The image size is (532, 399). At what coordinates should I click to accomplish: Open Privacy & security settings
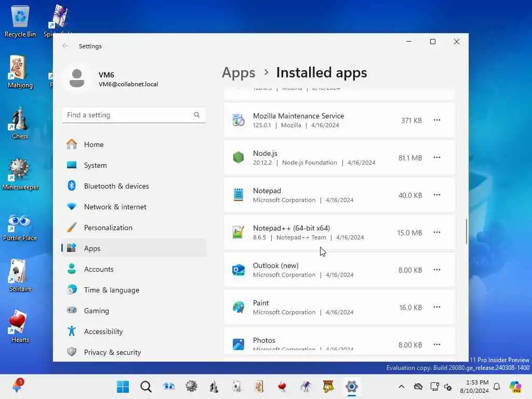[x=134, y=352]
